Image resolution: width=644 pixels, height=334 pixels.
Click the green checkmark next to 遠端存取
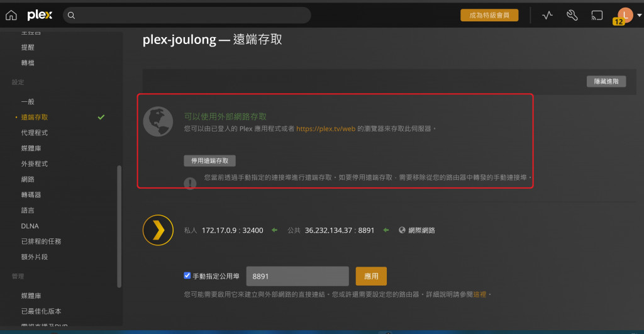[101, 117]
